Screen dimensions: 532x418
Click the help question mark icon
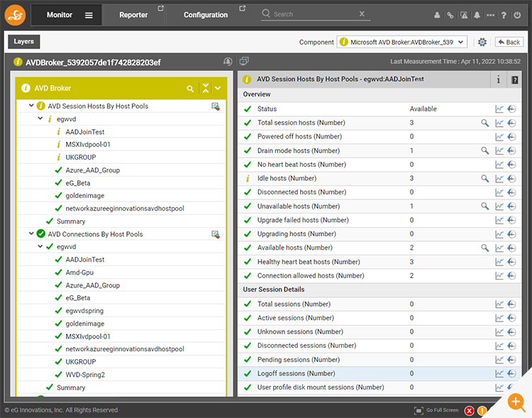[504, 15]
